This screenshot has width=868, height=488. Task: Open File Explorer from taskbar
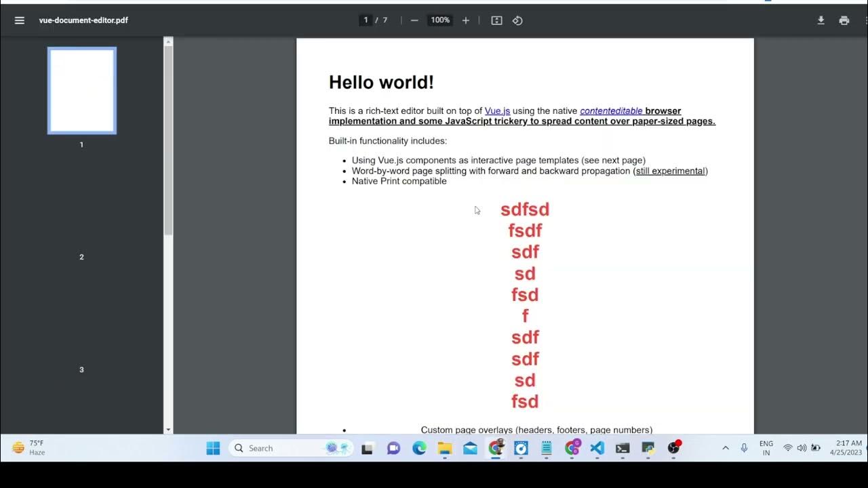[x=445, y=448]
